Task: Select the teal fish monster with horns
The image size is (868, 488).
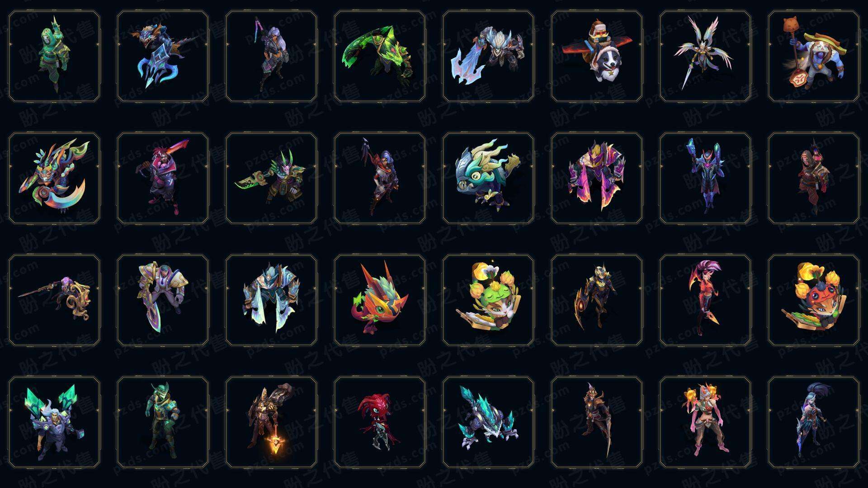Action: [x=488, y=178]
